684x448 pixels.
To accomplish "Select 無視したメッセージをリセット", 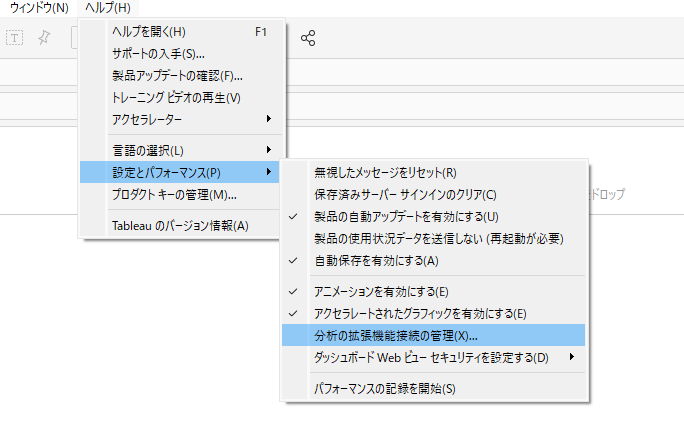I will [x=385, y=172].
